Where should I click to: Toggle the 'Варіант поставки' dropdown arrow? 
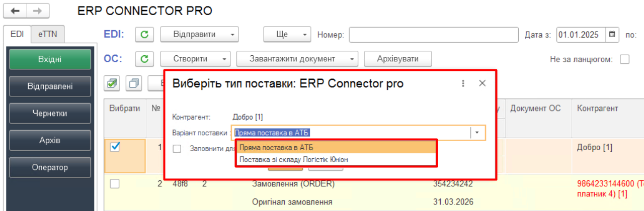click(477, 133)
